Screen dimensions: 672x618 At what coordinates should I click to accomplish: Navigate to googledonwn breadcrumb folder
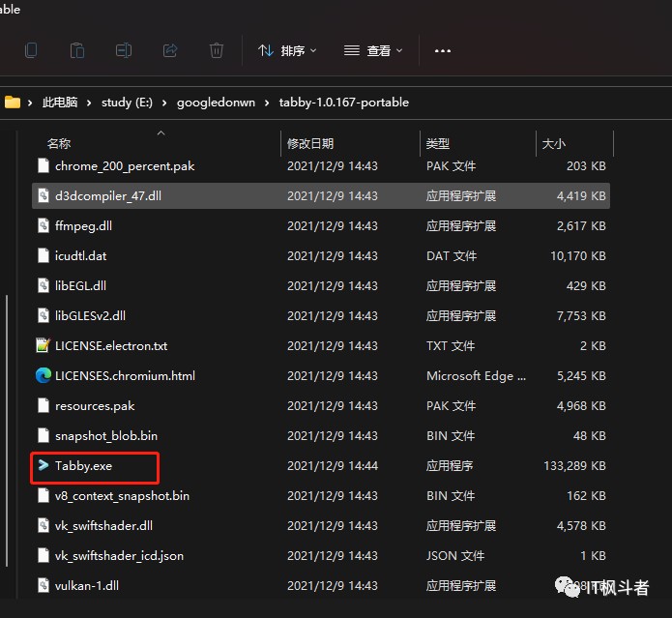(216, 103)
